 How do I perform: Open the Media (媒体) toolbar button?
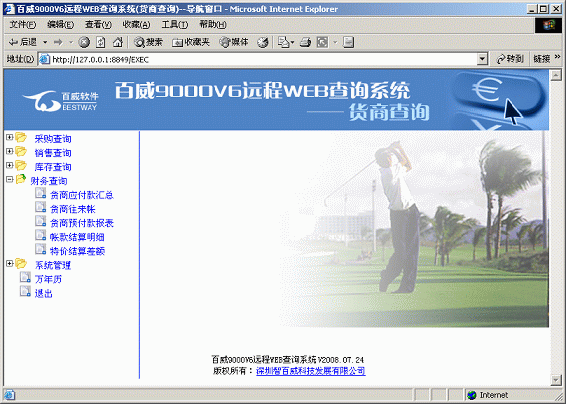pos(234,42)
